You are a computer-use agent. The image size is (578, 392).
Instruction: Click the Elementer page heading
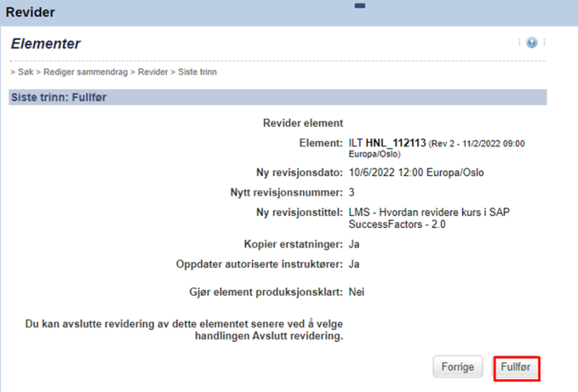tap(46, 43)
